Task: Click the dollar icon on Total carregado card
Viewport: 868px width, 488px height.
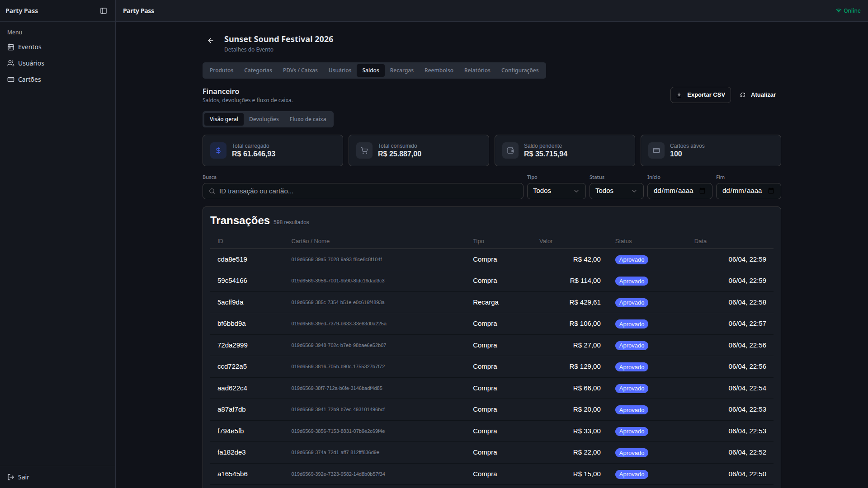Action: (x=218, y=150)
